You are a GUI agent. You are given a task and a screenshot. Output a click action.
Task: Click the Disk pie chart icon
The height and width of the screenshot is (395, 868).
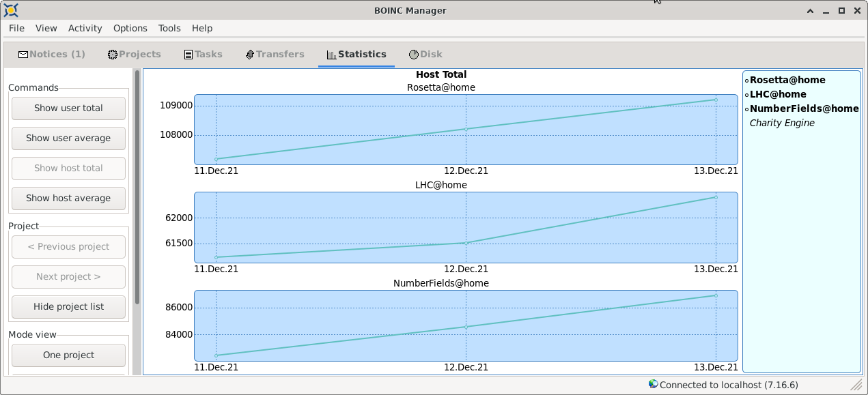click(414, 55)
